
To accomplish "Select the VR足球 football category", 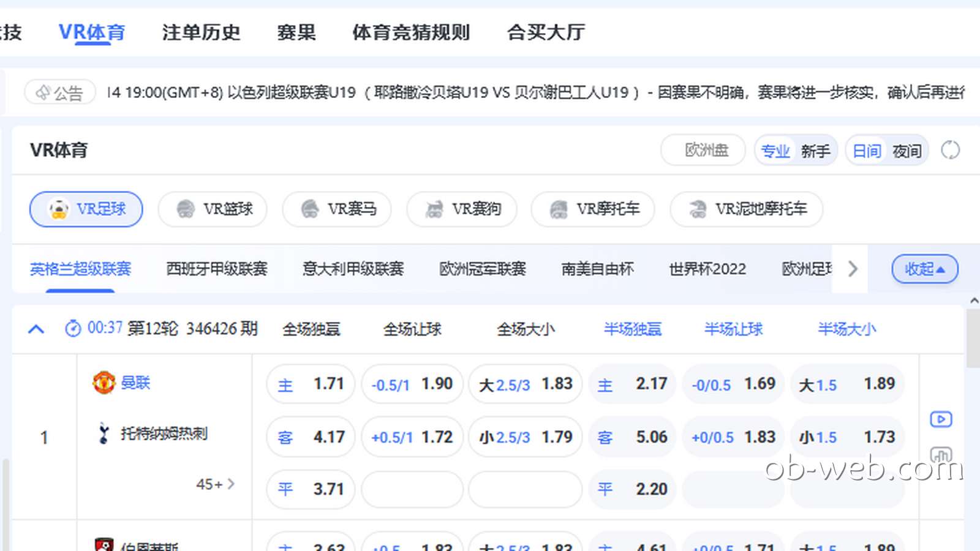I will pyautogui.click(x=86, y=209).
